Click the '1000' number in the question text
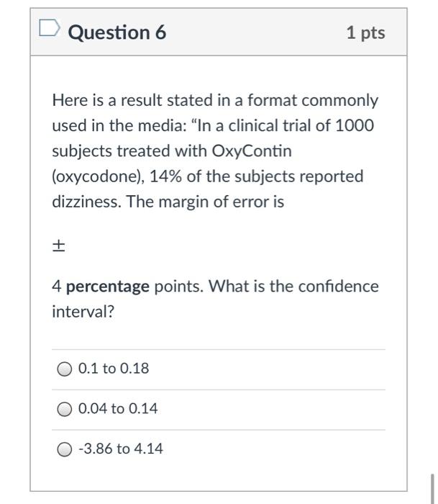The image size is (438, 504). click(x=355, y=125)
